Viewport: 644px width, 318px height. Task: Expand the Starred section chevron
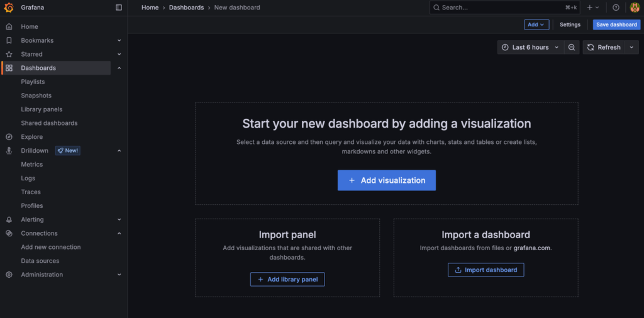coord(119,54)
